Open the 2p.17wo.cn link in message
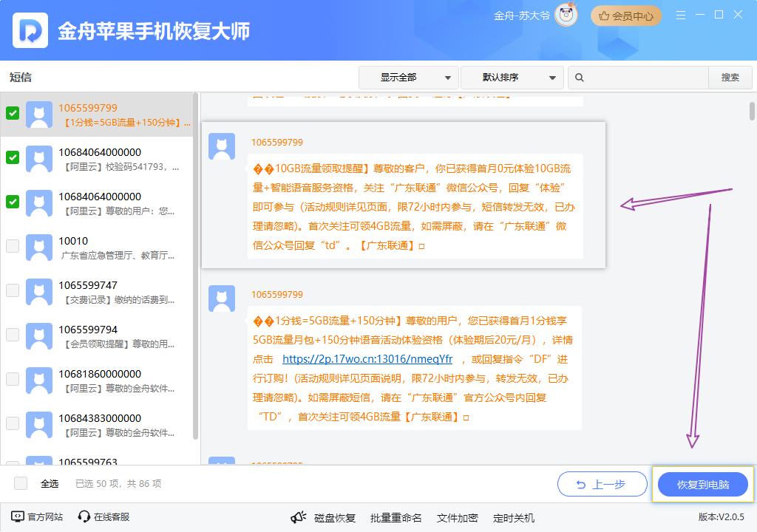Image resolution: width=757 pixels, height=532 pixels. [x=367, y=359]
